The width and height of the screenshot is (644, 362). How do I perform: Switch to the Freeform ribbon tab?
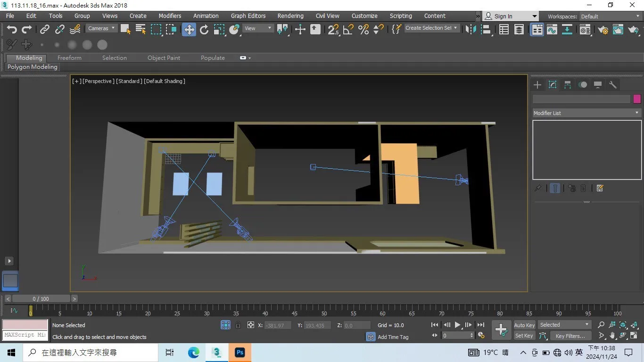69,58
